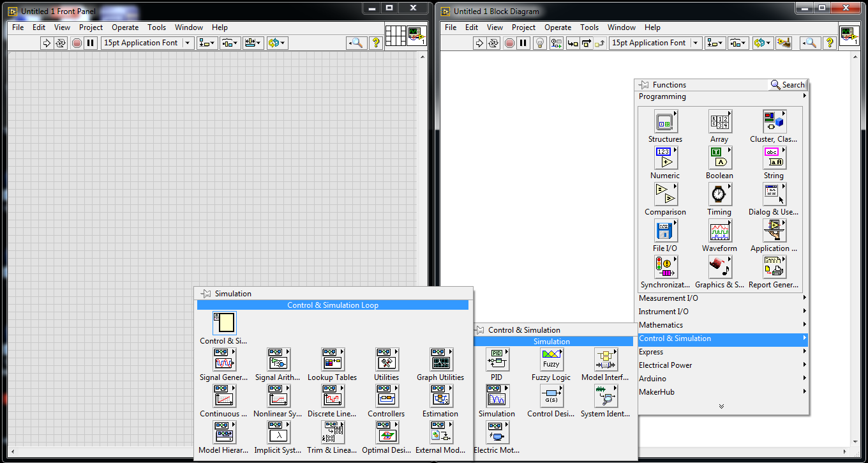
Task: Open the Implicit Systems subpalette
Action: [278, 433]
